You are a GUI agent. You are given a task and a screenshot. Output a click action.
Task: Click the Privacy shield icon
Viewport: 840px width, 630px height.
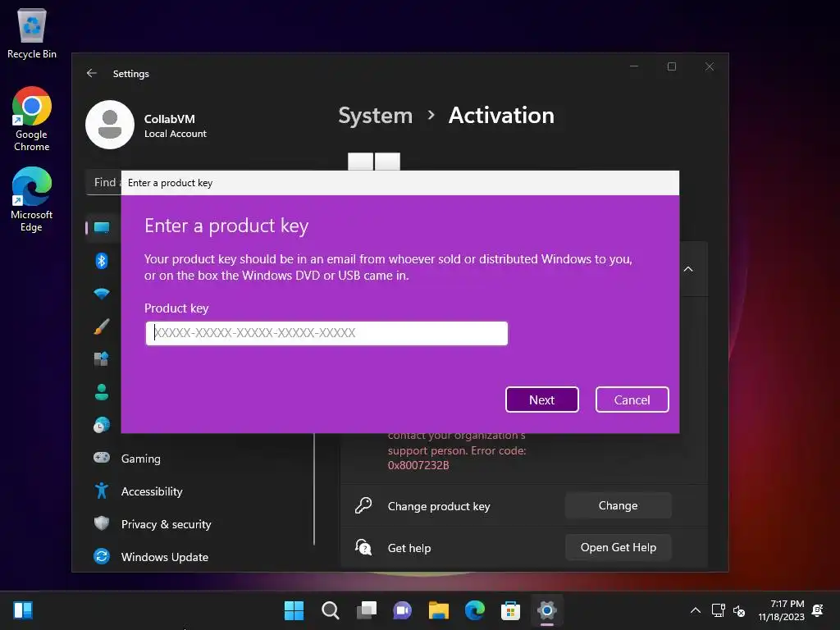click(102, 523)
